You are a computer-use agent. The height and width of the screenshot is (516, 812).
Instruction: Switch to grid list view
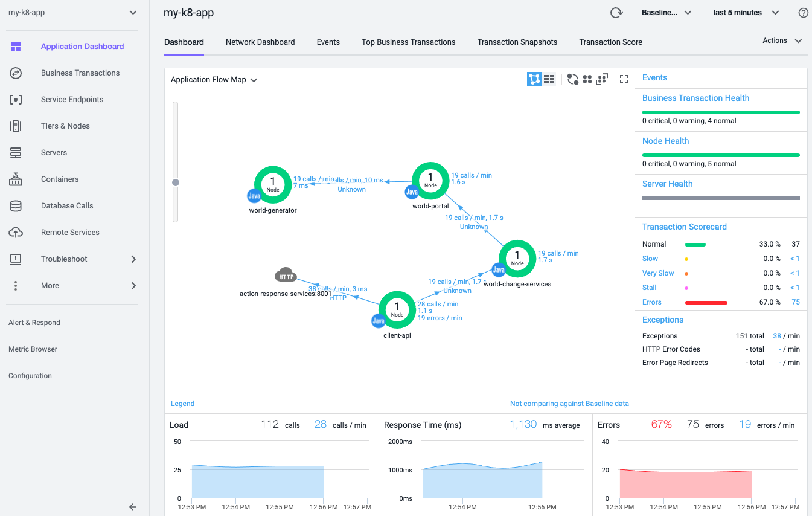(x=549, y=79)
